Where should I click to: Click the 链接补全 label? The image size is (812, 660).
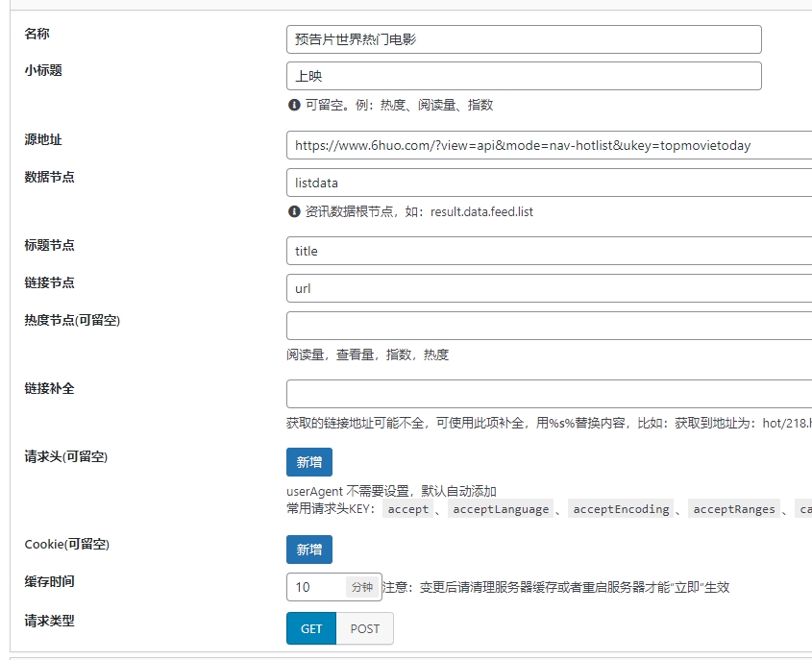tap(49, 388)
